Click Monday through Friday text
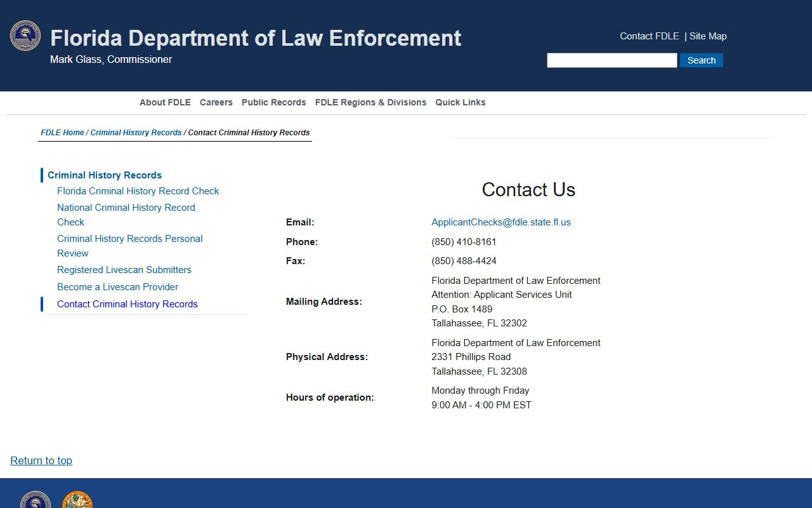Image resolution: width=812 pixels, height=508 pixels. click(480, 391)
